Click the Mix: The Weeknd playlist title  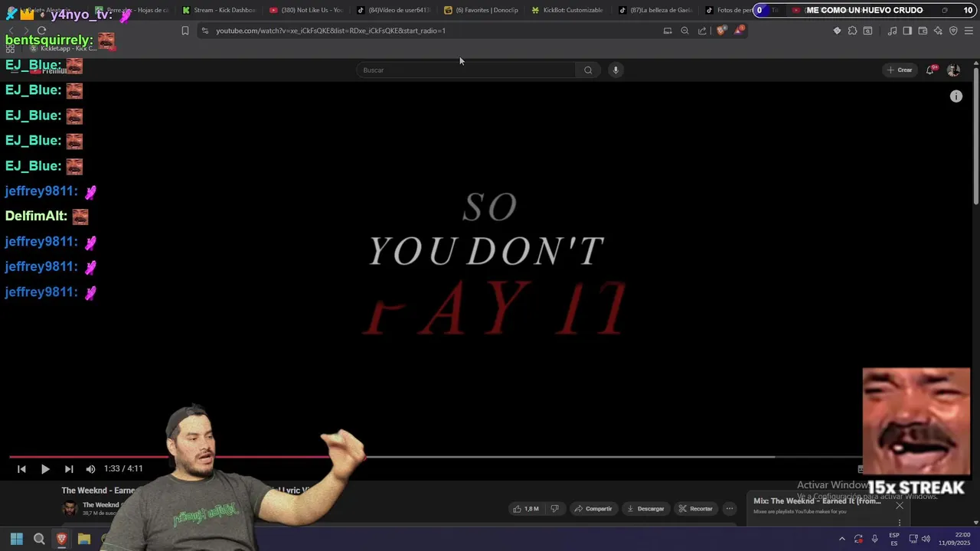point(817,501)
